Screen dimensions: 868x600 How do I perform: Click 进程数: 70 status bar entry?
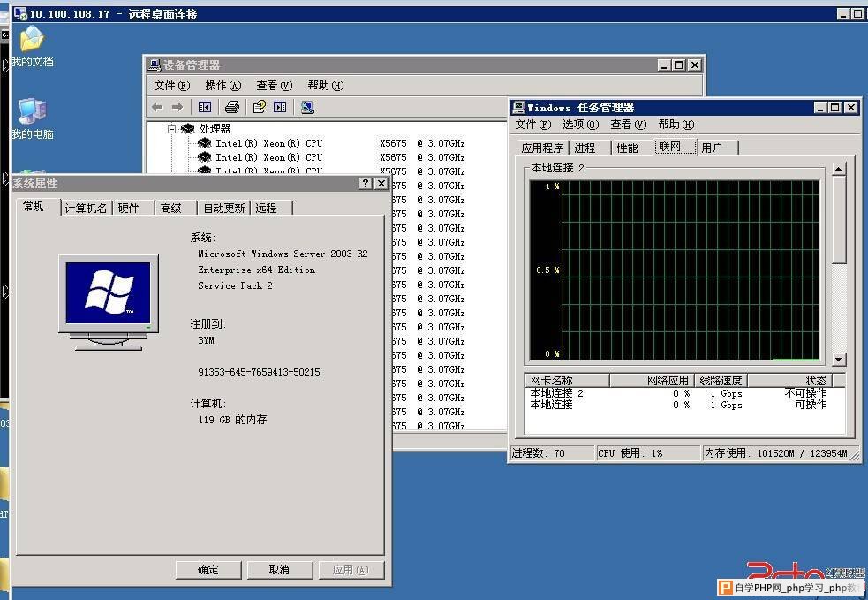(551, 453)
